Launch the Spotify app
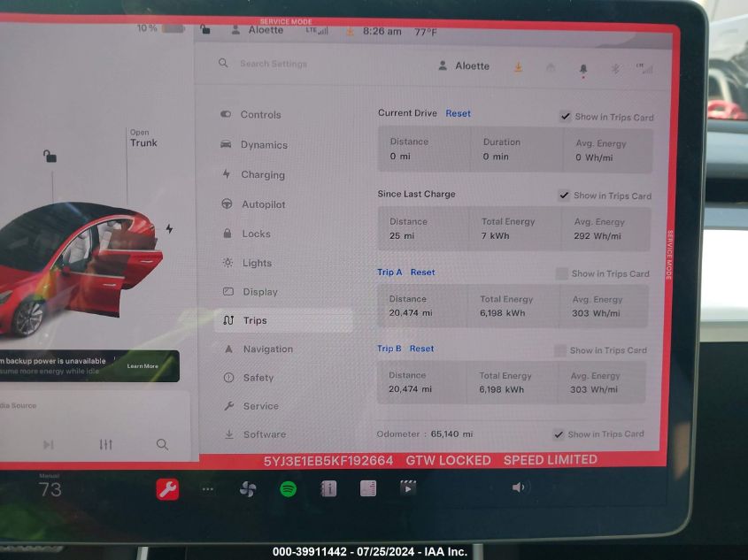 pos(288,488)
